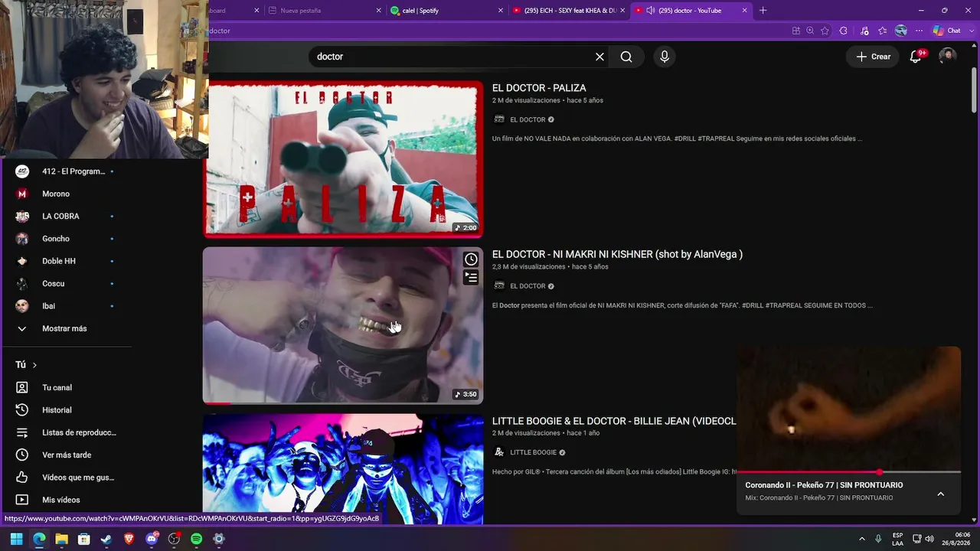This screenshot has width=980, height=551.
Task: Open OBS Studio from the taskbar
Action: coord(174,539)
